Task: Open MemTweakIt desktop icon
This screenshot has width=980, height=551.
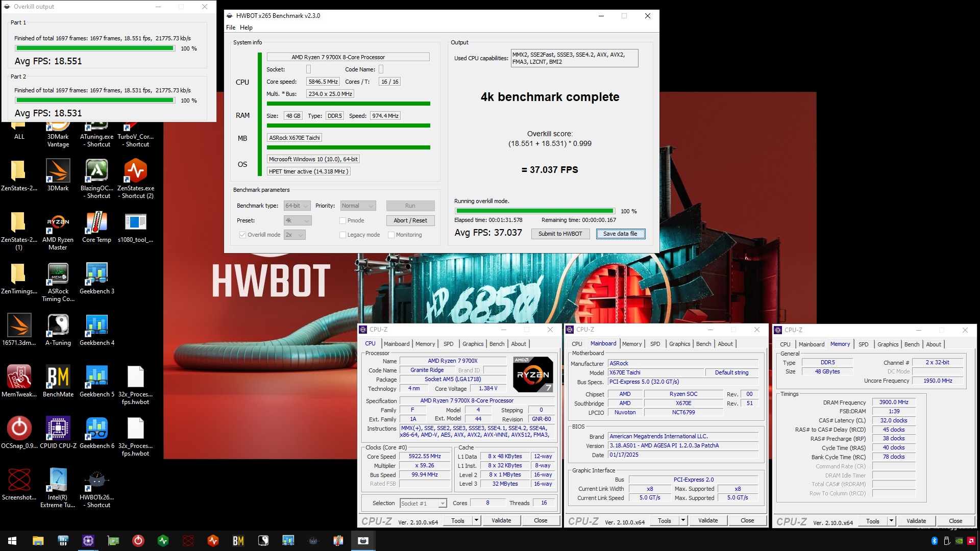Action: tap(19, 382)
